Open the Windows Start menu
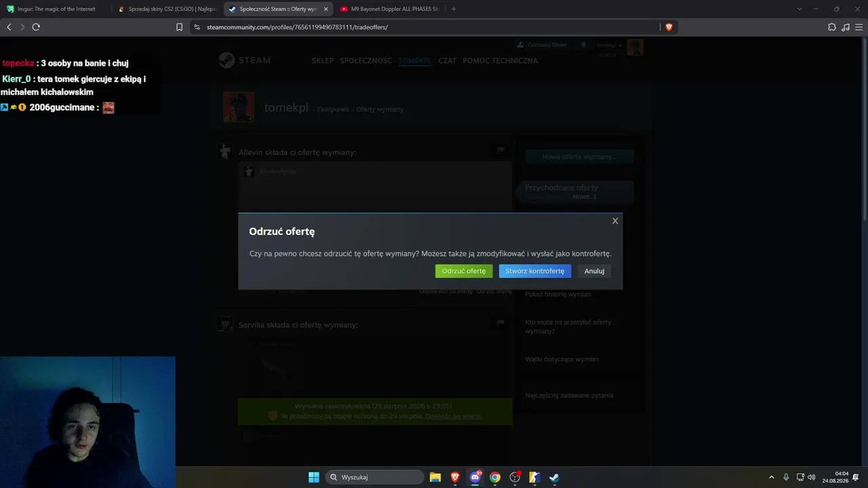 point(314,477)
